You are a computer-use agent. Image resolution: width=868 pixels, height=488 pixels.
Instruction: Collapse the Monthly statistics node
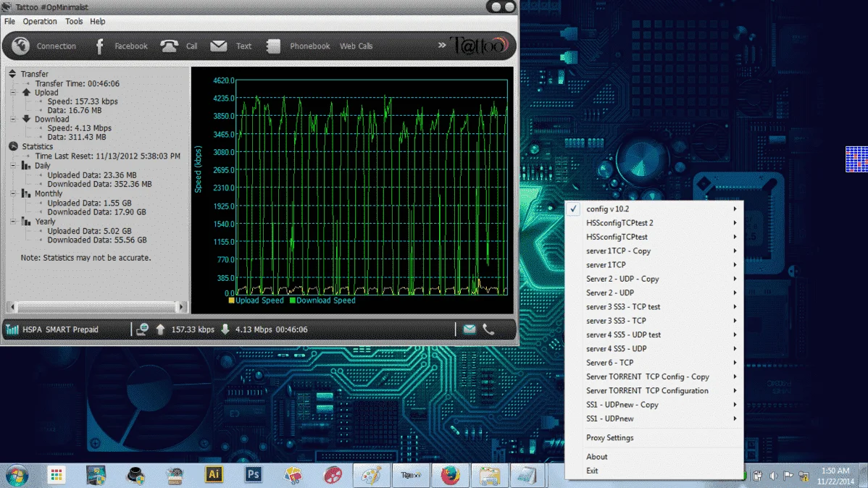coord(13,193)
